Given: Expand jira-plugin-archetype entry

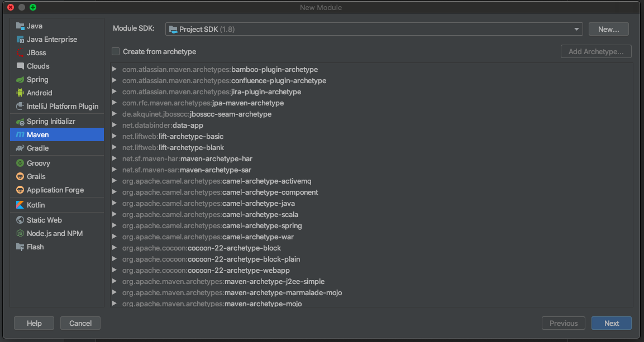Looking at the screenshot, I should pos(115,91).
